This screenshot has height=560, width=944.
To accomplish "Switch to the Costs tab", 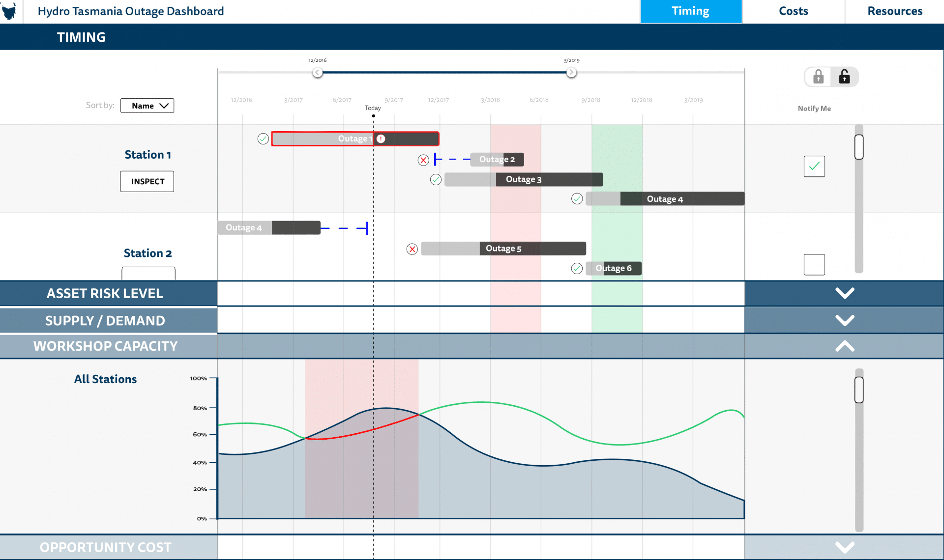I will (793, 11).
